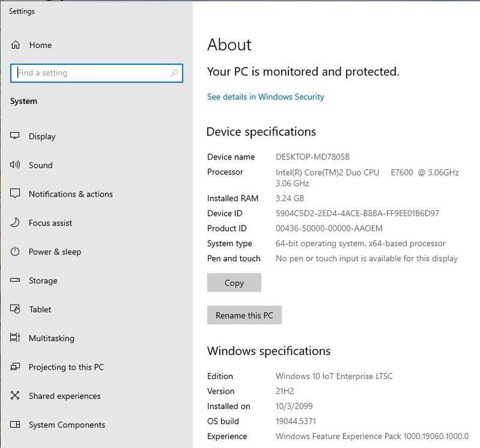Focus the Find a setting box

tap(96, 73)
